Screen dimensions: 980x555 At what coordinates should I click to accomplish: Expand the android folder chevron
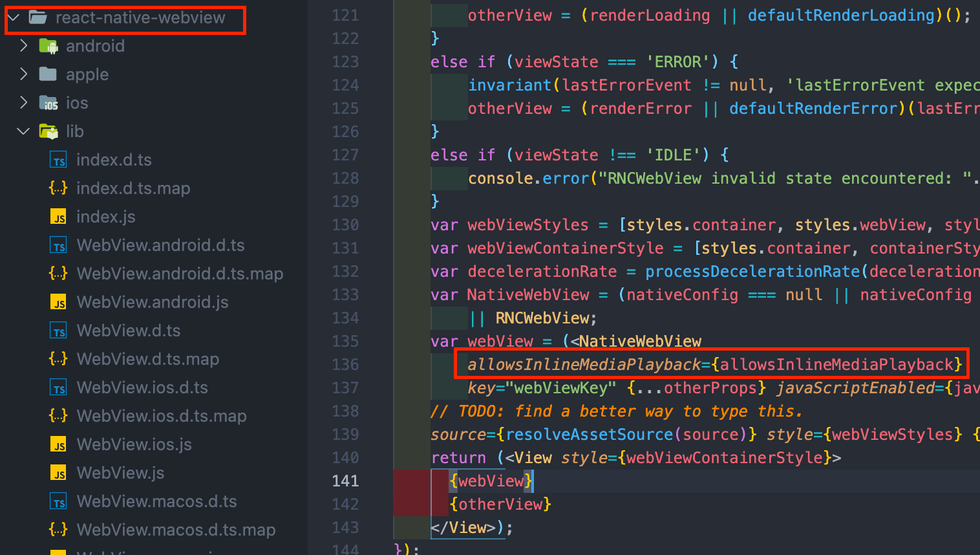(24, 46)
